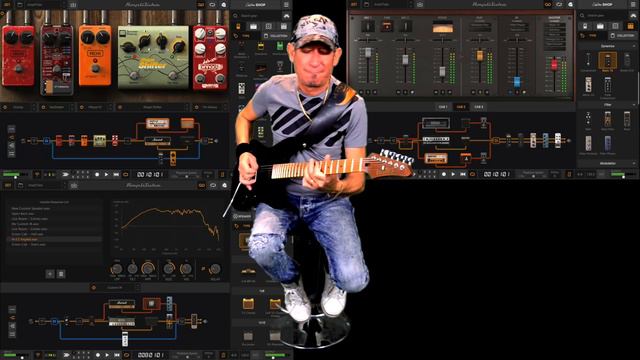Open the tuner icon in the top-left bottom bar

coord(37,174)
